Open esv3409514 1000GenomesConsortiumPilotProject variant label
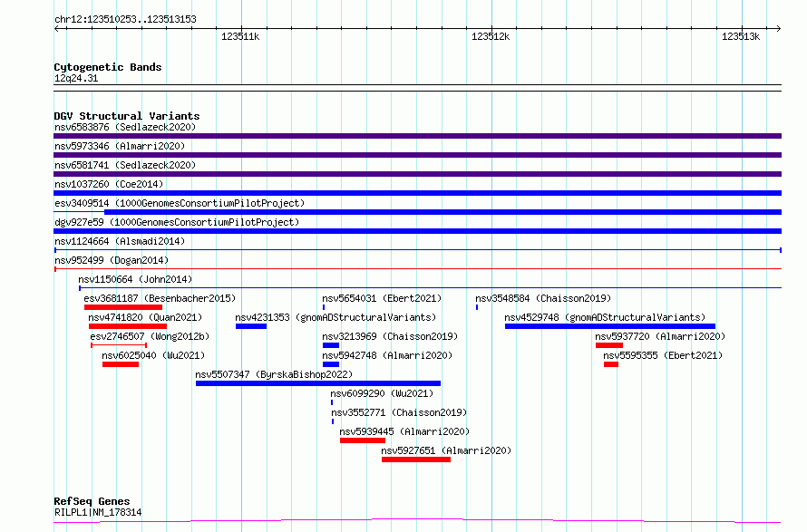 [180, 203]
